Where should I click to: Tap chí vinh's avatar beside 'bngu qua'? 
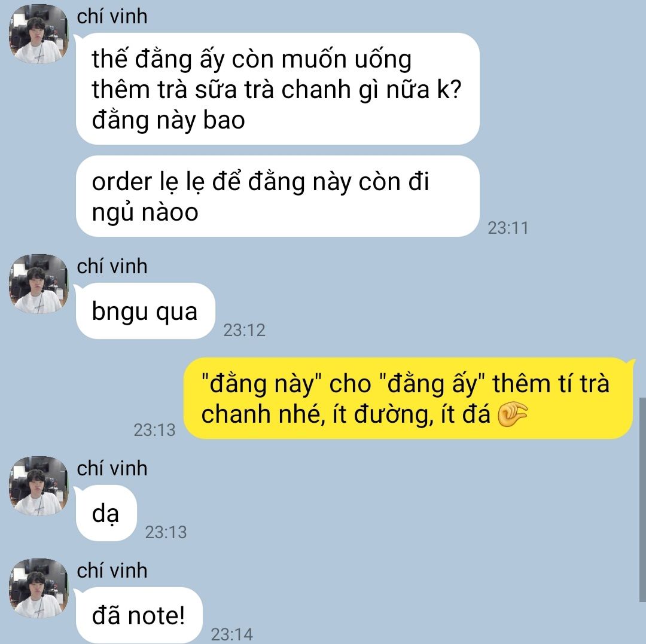tap(39, 284)
